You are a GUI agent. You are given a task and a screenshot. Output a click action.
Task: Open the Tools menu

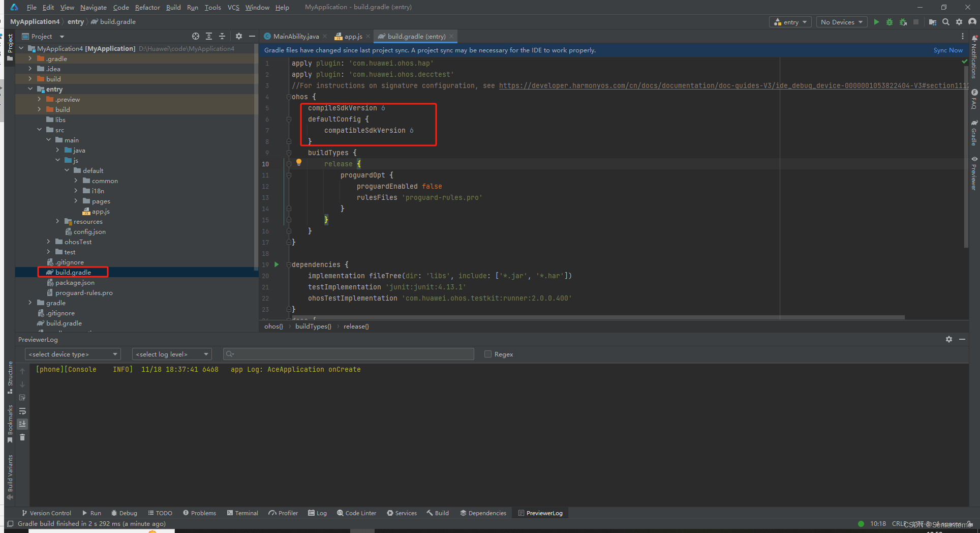tap(212, 7)
